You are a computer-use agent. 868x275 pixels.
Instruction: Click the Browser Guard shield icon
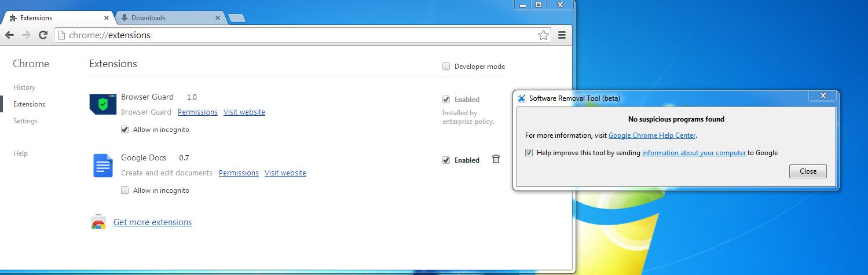tap(102, 104)
